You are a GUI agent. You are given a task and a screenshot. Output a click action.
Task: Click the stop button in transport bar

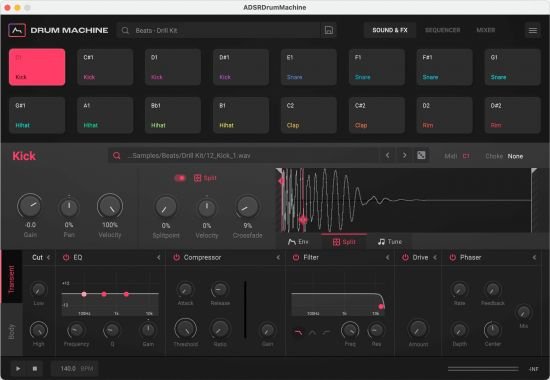[x=35, y=368]
